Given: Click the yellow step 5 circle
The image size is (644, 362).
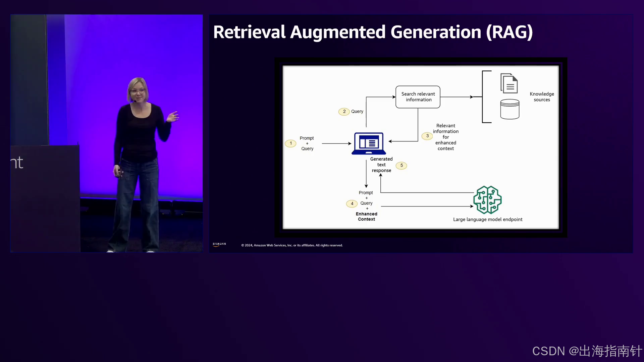Looking at the screenshot, I should coord(401,166).
